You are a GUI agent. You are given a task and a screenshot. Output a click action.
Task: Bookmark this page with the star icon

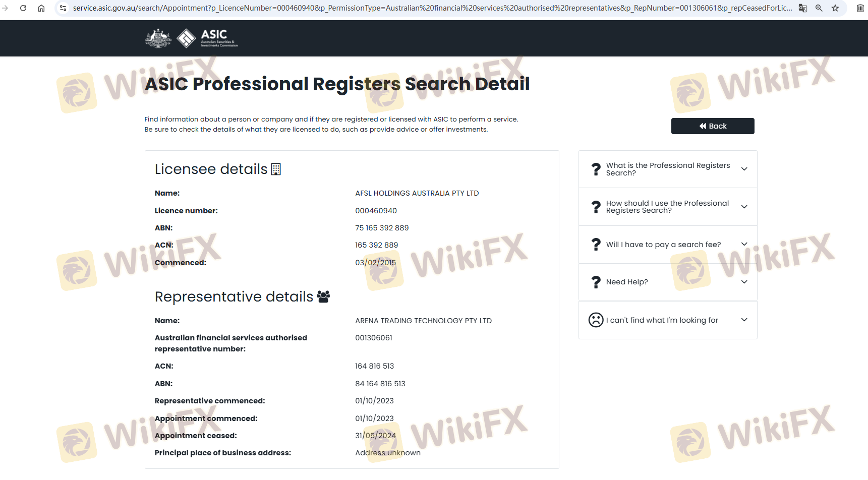835,8
